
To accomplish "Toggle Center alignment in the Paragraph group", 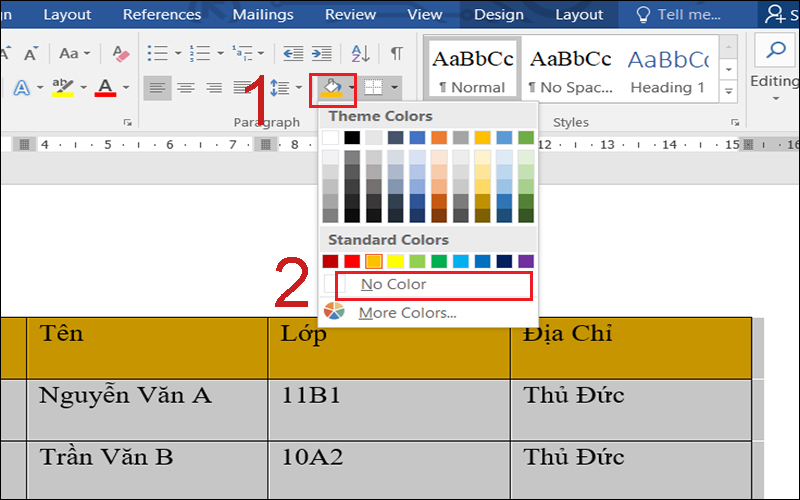I will pyautogui.click(x=185, y=88).
